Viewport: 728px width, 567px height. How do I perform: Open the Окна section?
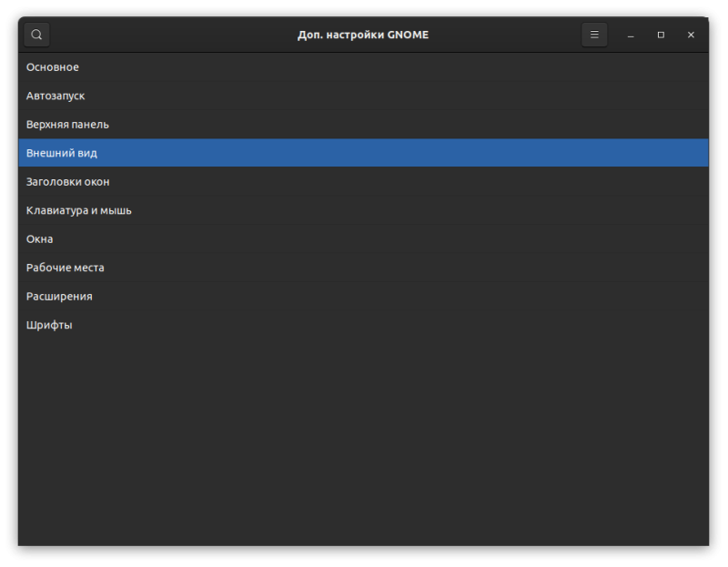coord(363,238)
